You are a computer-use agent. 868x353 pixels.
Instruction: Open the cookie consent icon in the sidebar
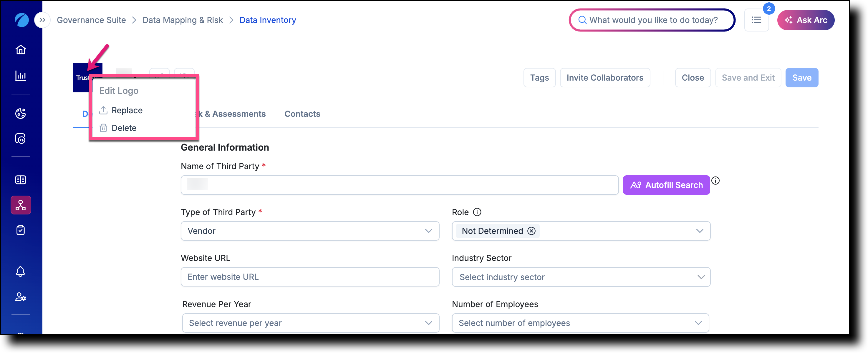pyautogui.click(x=21, y=114)
